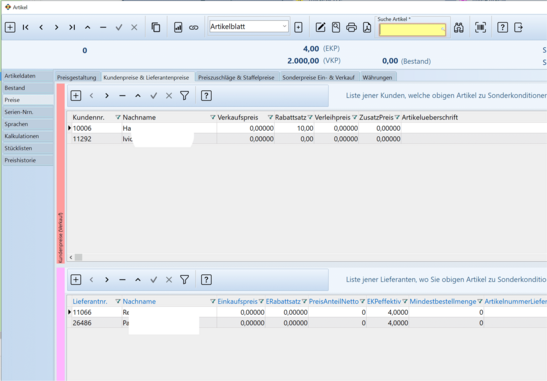Open help icon in main toolbar
This screenshot has height=381, width=547.
click(502, 27)
